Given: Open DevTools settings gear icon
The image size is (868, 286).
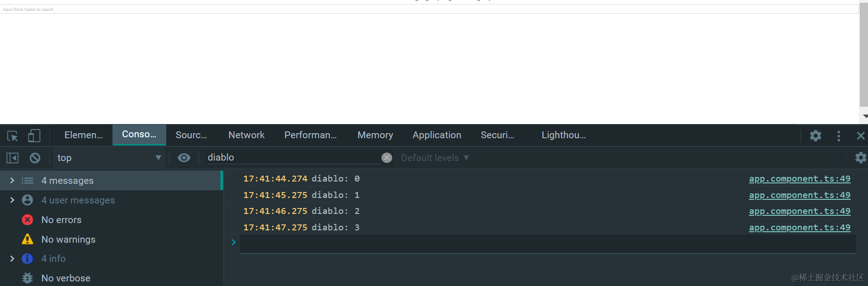Looking at the screenshot, I should (815, 135).
